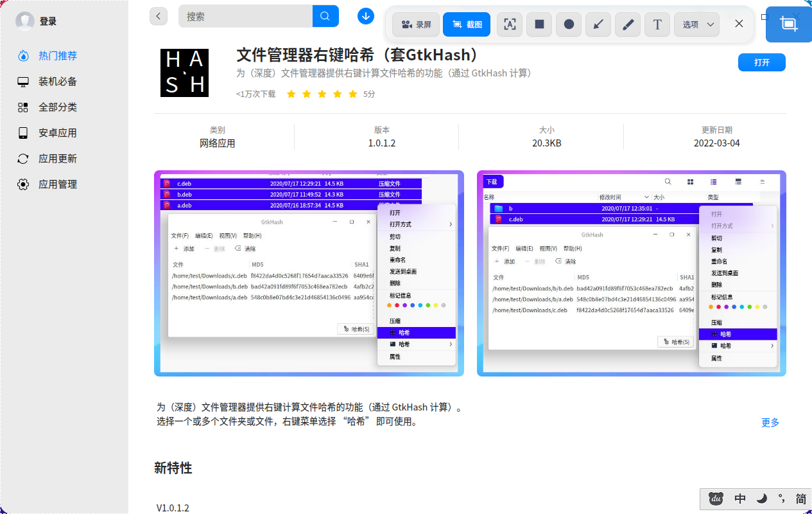The width and height of the screenshot is (812, 514).
Task: Select the ellipse shape tool
Action: pyautogui.click(x=568, y=24)
